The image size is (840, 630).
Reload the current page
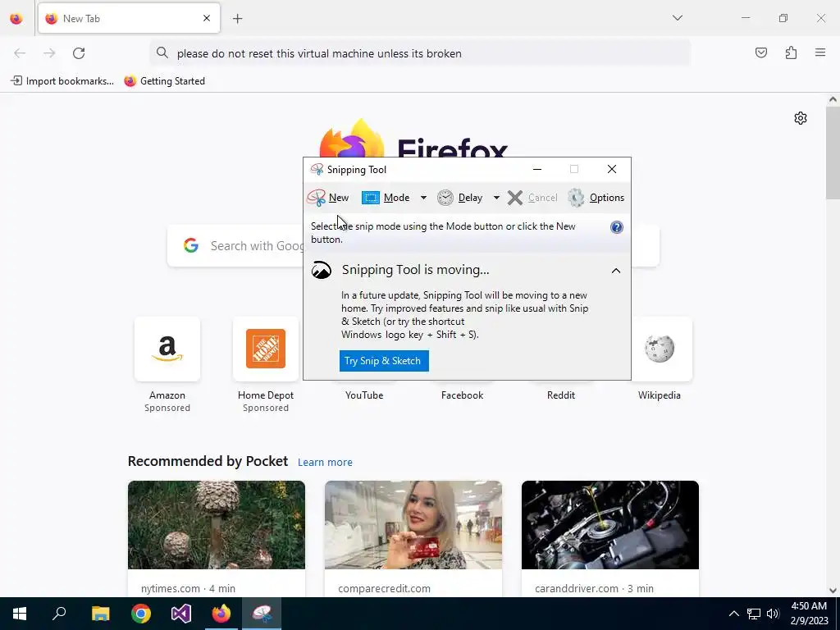coord(79,53)
